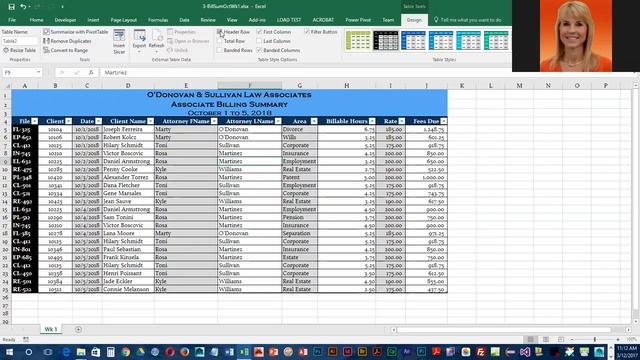
Task: Open File Explorer from taskbar
Action: (x=81, y=352)
